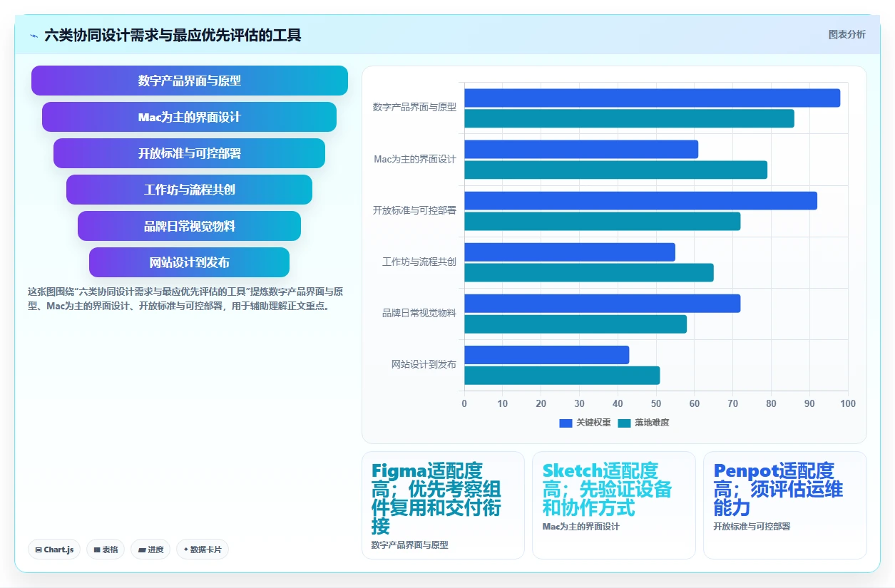This screenshot has height=588, width=895.
Task: Toggle the 关键权重 legend series
Action: (585, 423)
